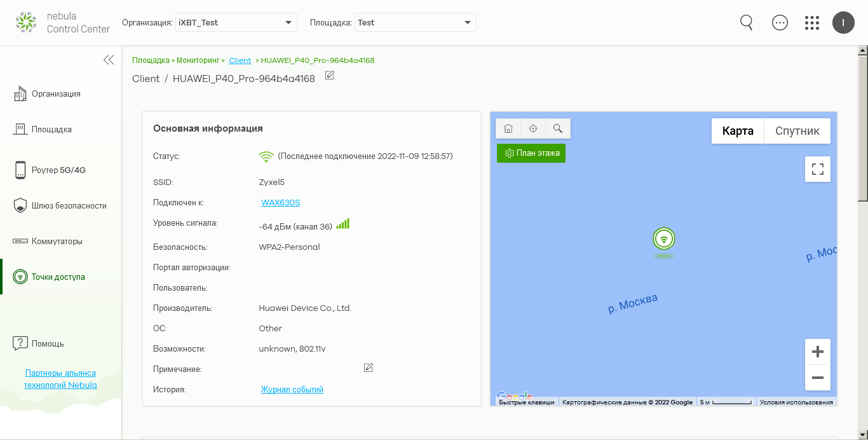Click the Шлюз безопасности shield icon

[20, 205]
